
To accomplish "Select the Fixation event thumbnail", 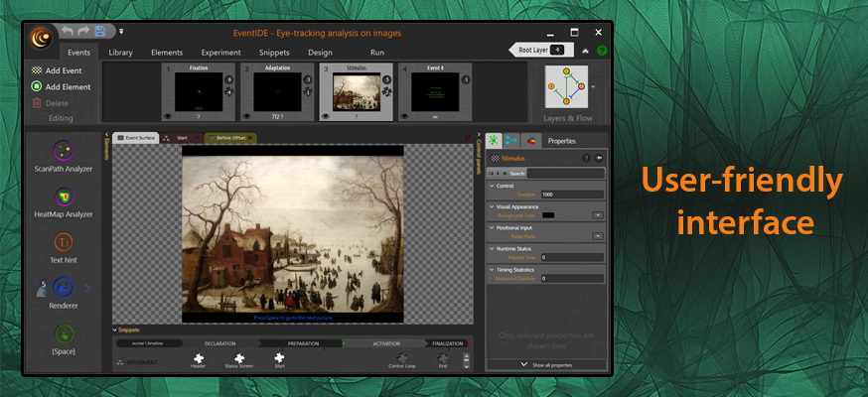I will tap(199, 91).
